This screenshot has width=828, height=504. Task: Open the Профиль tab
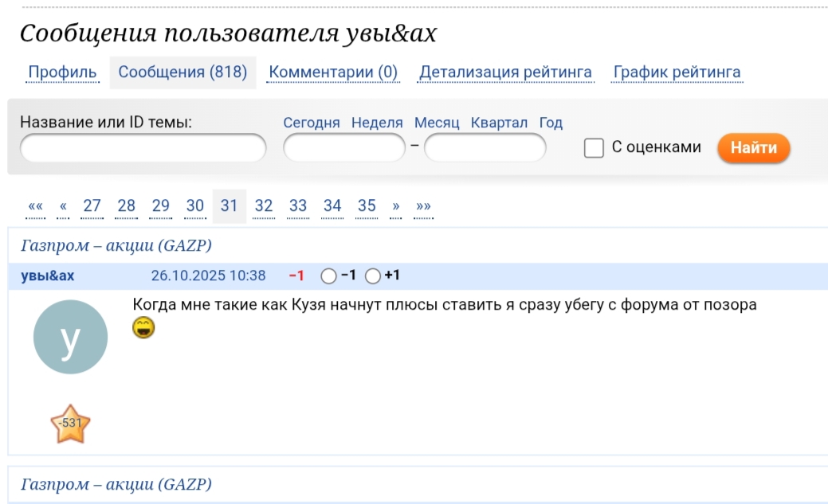62,72
